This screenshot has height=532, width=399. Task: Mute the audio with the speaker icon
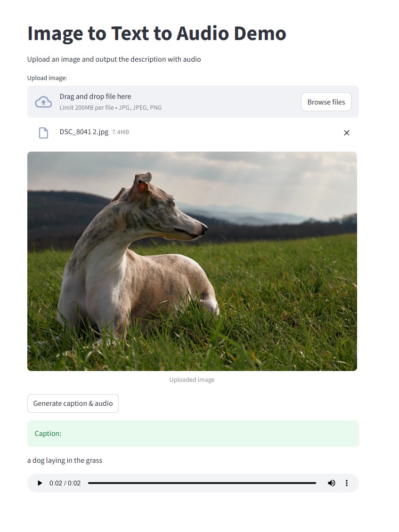pyautogui.click(x=332, y=483)
